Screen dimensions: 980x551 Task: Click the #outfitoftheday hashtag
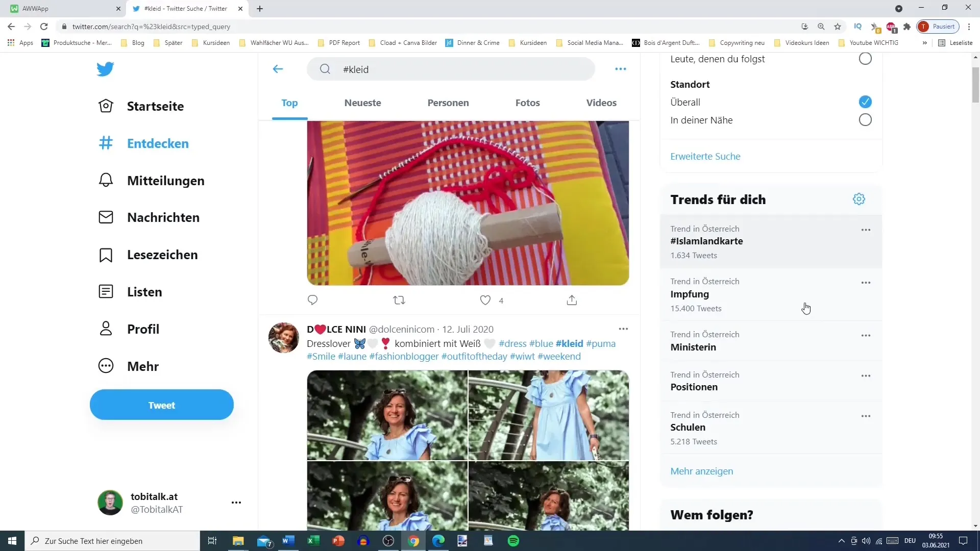click(x=474, y=356)
